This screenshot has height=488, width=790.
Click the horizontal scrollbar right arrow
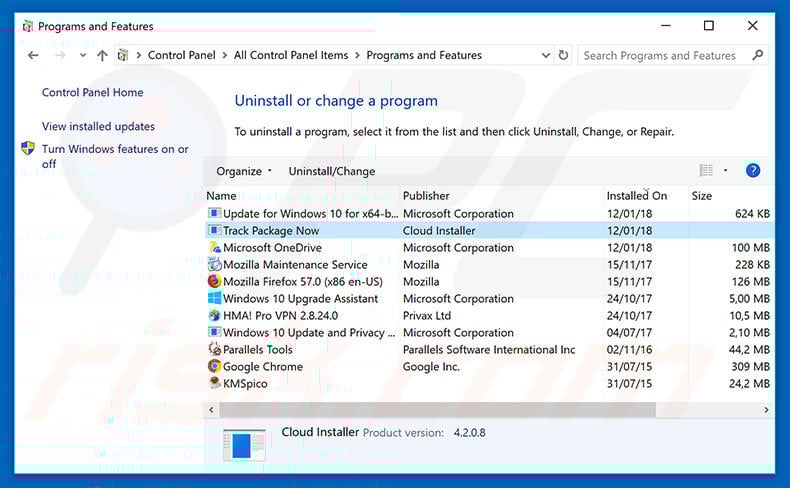click(x=766, y=409)
